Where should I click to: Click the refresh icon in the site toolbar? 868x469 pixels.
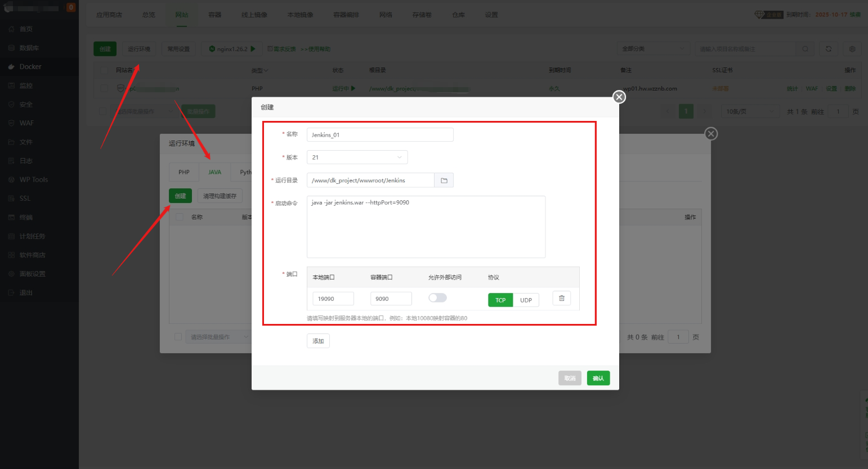click(x=828, y=49)
